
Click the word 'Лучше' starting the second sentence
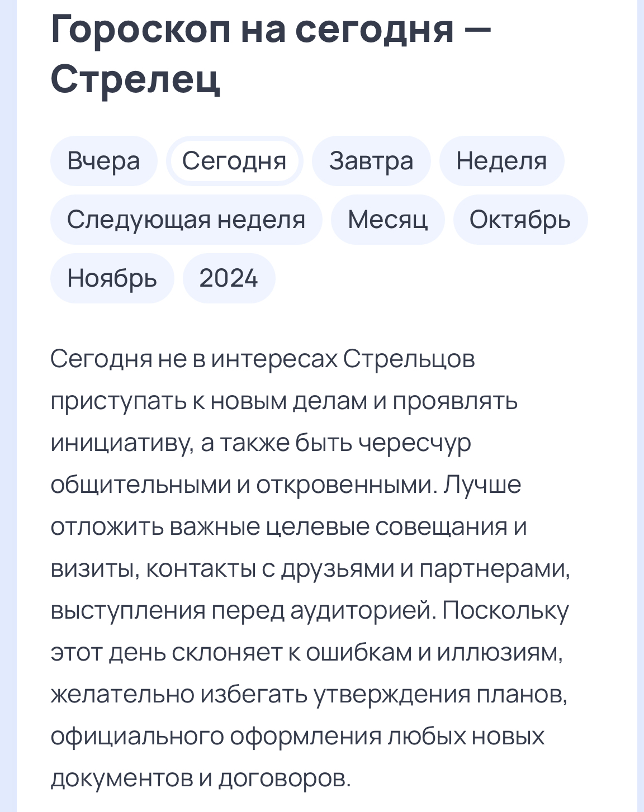coord(482,485)
